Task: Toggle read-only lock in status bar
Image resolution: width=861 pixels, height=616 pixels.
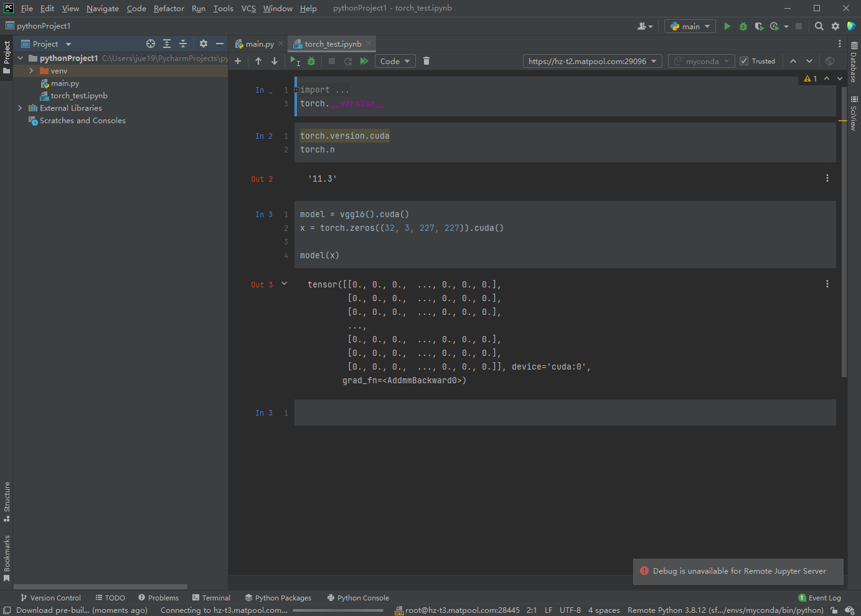Action: click(834, 610)
